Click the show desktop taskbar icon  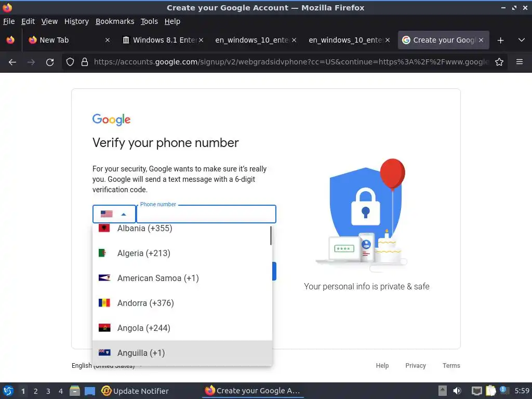90,391
